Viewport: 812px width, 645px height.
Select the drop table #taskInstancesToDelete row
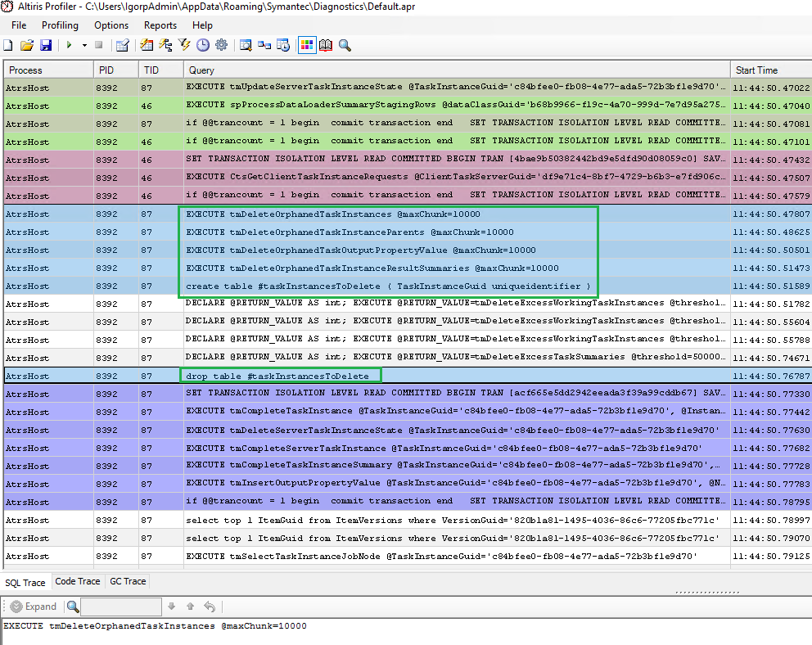coord(408,376)
